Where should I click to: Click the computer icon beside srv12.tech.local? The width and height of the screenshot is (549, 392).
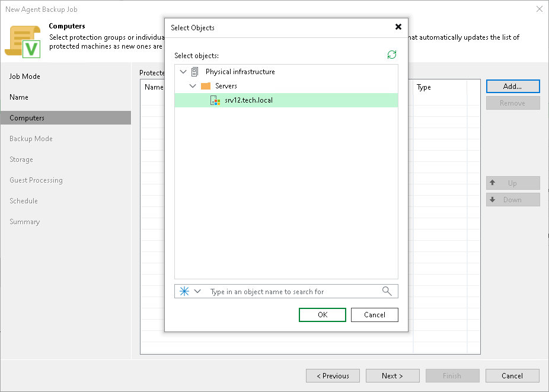pos(215,100)
